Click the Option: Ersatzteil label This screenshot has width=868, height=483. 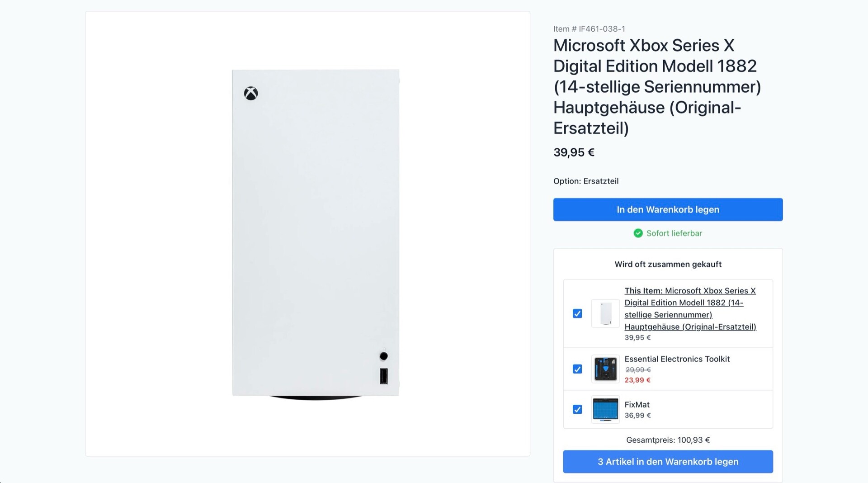coord(586,181)
